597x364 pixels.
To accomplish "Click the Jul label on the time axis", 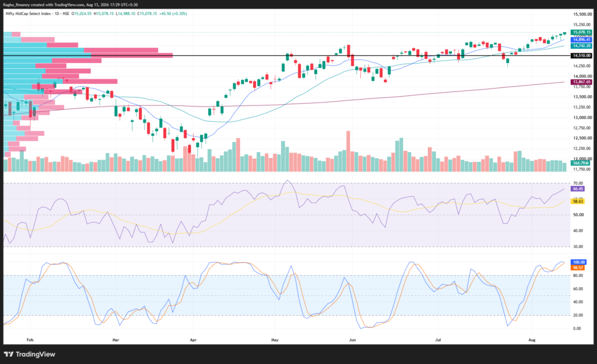I will click(438, 340).
